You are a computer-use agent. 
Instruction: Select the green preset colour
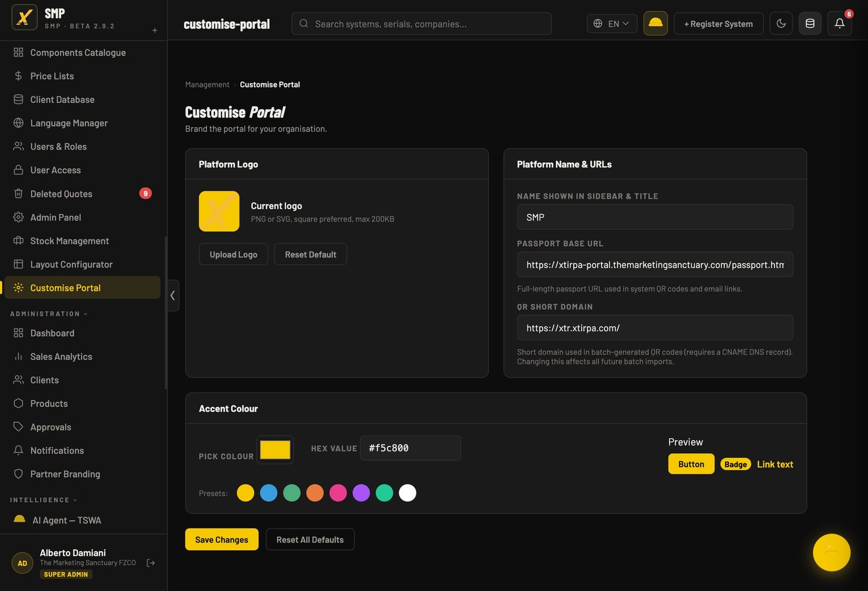click(x=292, y=493)
